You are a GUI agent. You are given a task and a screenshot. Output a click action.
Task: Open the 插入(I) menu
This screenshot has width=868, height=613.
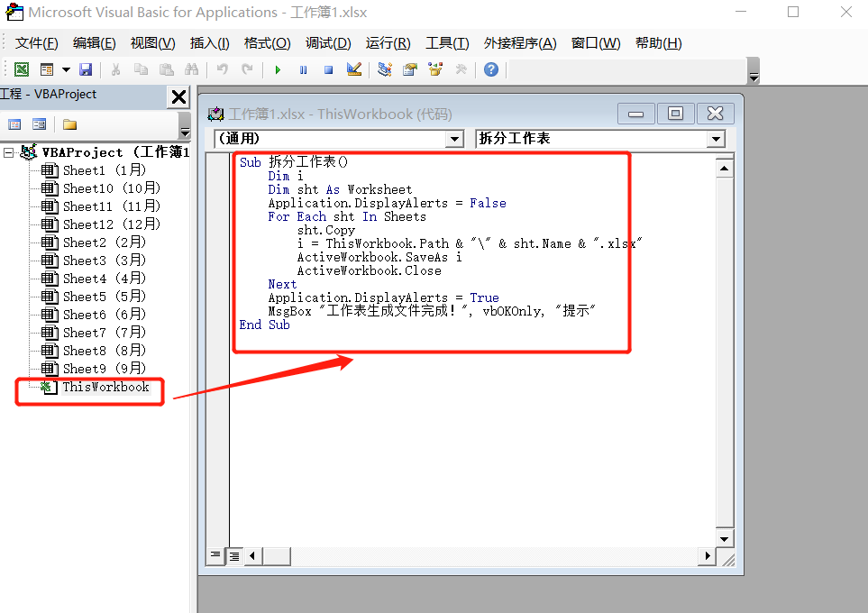(209, 43)
